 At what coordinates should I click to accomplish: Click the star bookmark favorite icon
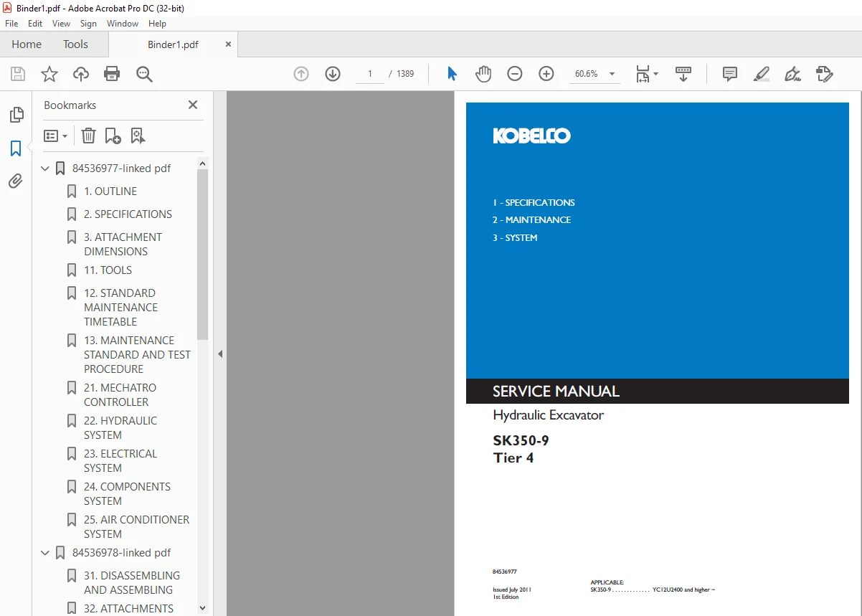[49, 74]
